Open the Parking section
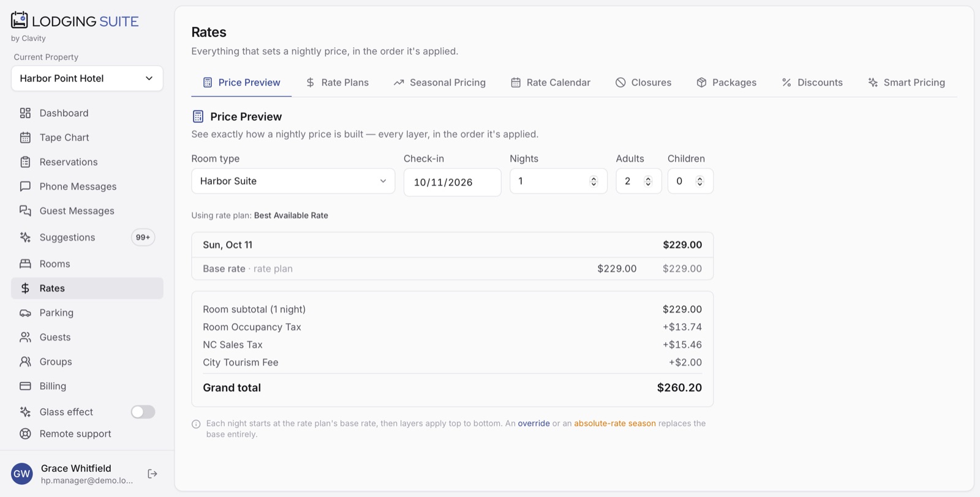 click(87, 313)
